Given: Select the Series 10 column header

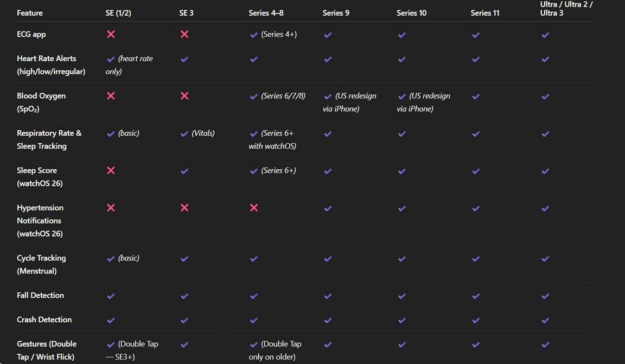Looking at the screenshot, I should coord(411,13).
